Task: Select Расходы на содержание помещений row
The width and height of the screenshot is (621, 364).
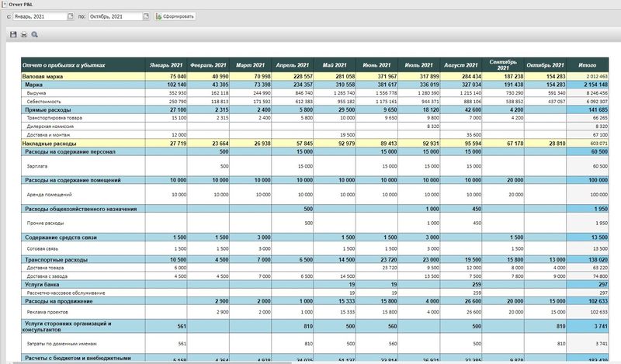Action: [73, 180]
